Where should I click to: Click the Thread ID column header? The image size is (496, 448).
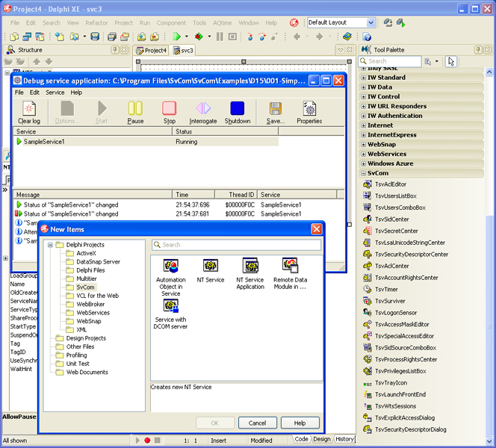(236, 195)
